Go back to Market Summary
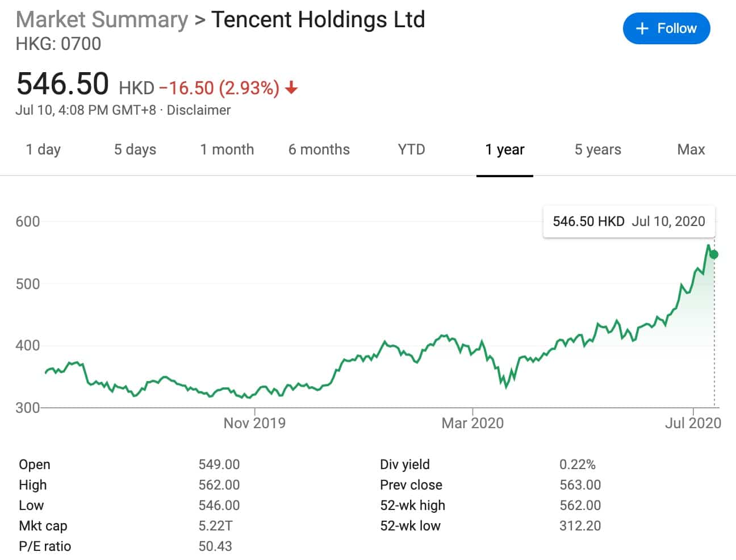Screen dimensions: 736x560 click(x=102, y=19)
